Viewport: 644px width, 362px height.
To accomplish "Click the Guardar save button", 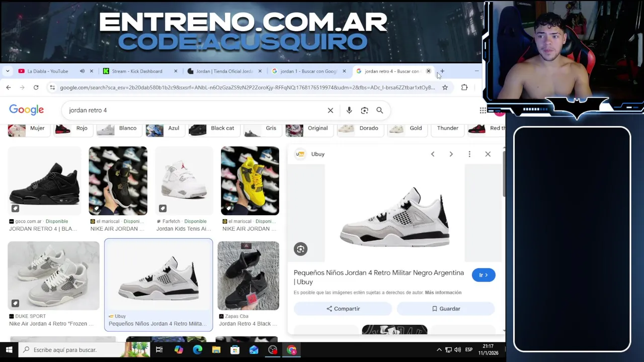I will pos(446,309).
